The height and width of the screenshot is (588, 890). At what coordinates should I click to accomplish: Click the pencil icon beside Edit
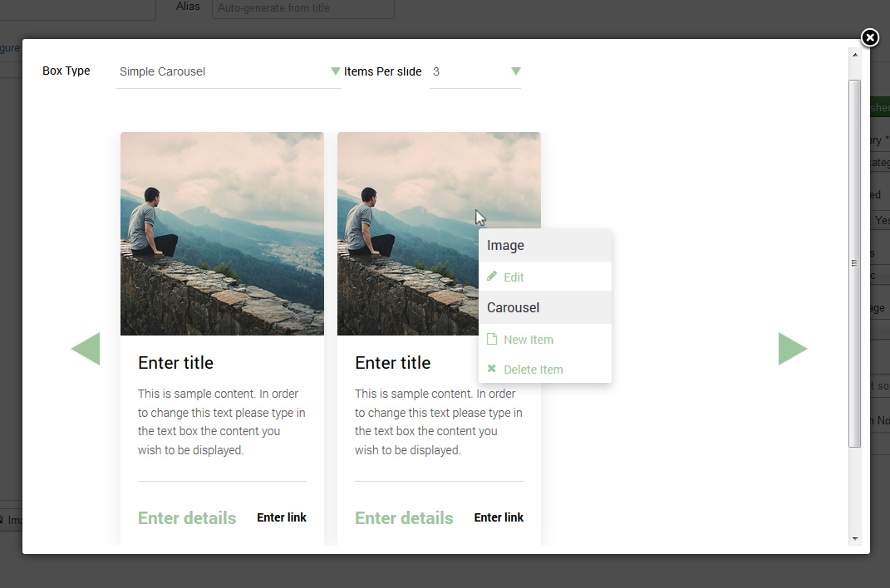click(x=492, y=276)
